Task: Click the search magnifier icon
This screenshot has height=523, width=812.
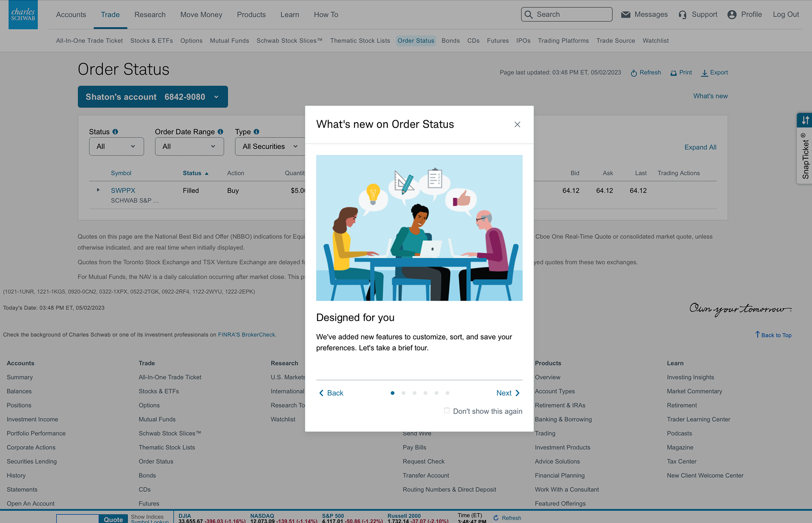Action: point(529,14)
